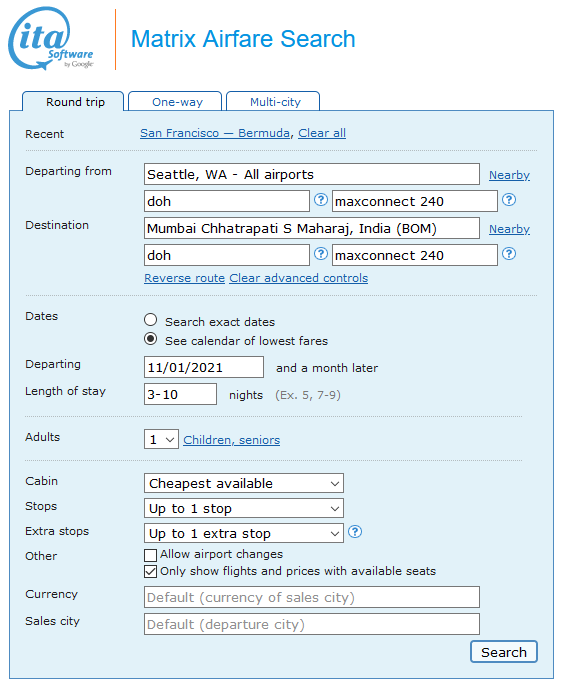The image size is (562, 696).
Task: Expand the Cabin 'Cheapest available' dropdown
Action: click(244, 483)
